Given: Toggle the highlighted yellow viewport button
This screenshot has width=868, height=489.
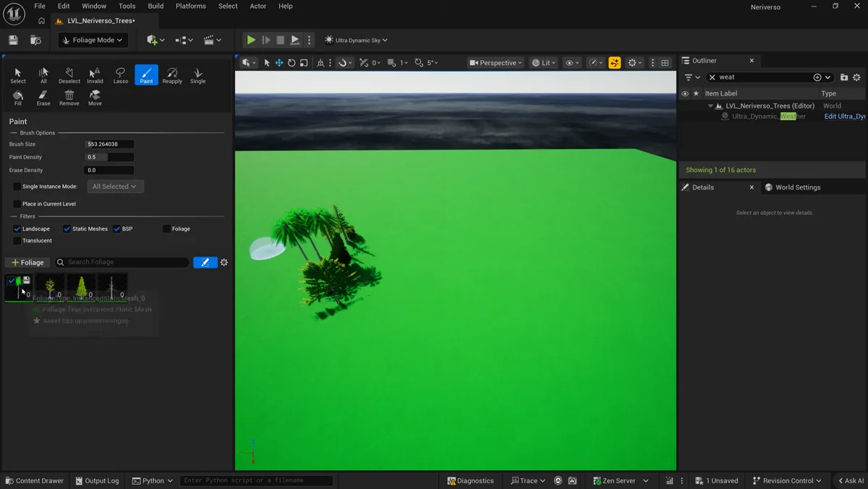Looking at the screenshot, I should click(x=614, y=63).
